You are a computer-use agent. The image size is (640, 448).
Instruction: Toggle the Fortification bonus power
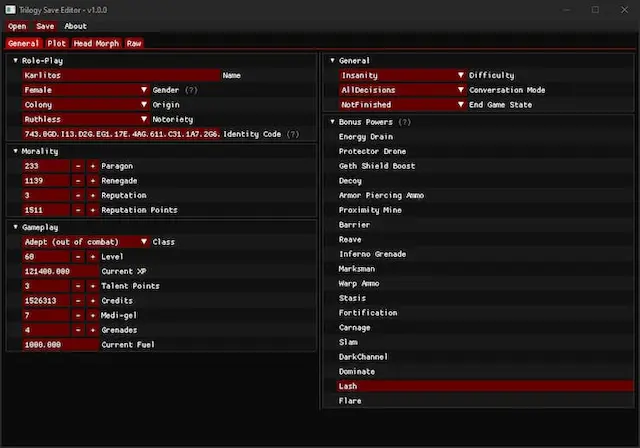click(485, 313)
